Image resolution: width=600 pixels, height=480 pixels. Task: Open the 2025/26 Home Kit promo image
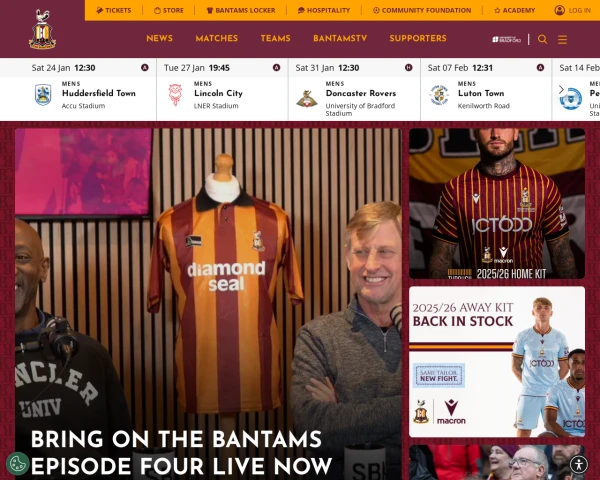tap(497, 204)
